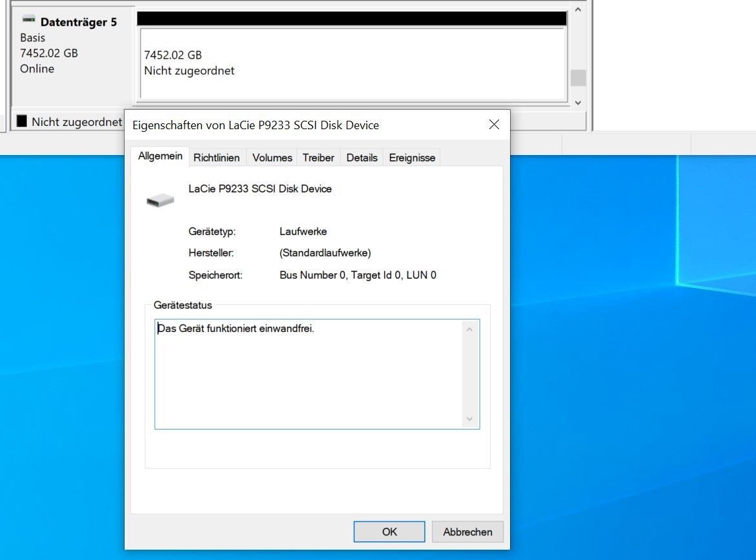Go to the Ereignisse tab
This screenshot has height=560, width=756.
(412, 158)
